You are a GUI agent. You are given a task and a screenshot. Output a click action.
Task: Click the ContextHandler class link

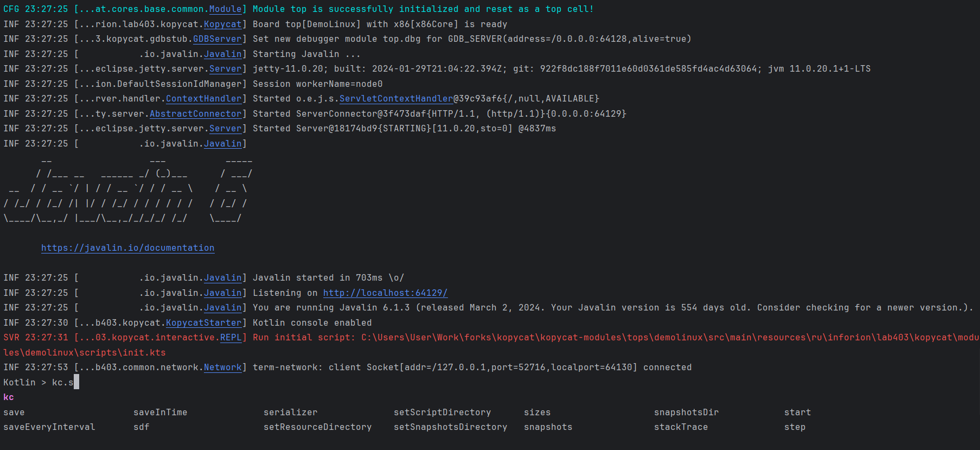[204, 99]
